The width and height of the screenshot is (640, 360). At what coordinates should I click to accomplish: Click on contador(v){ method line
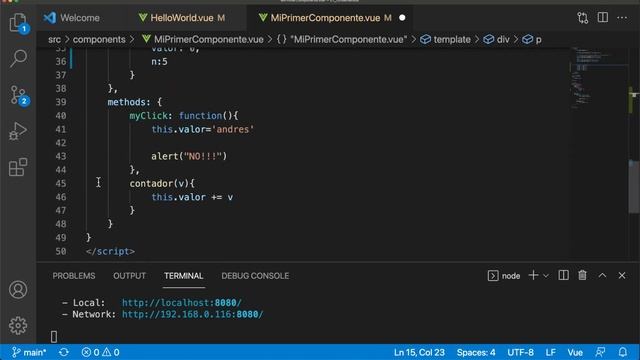pos(162,184)
